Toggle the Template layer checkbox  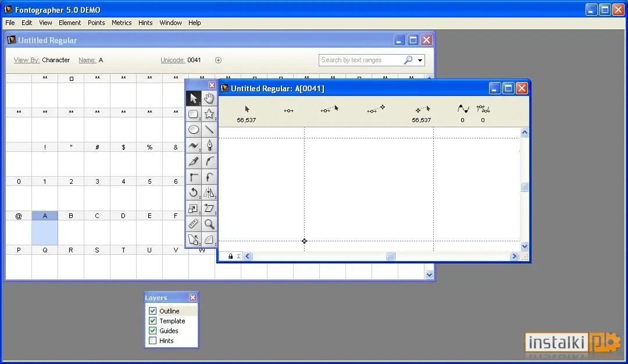point(152,321)
